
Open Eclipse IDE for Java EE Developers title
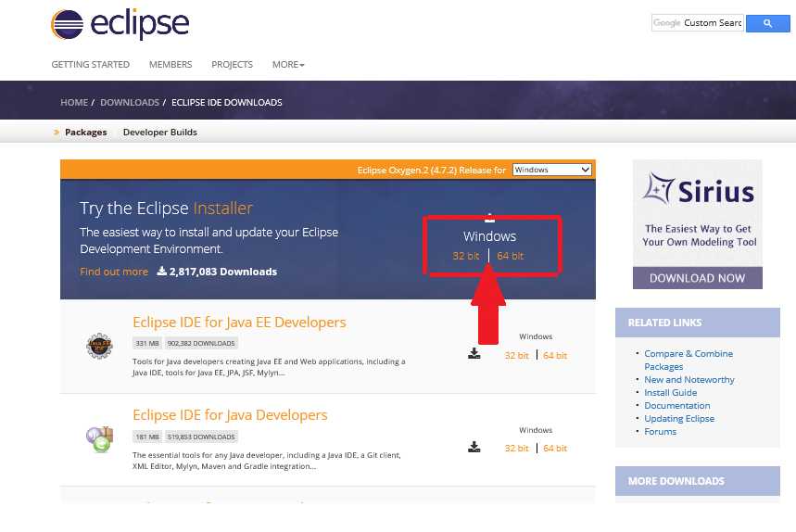pos(239,323)
